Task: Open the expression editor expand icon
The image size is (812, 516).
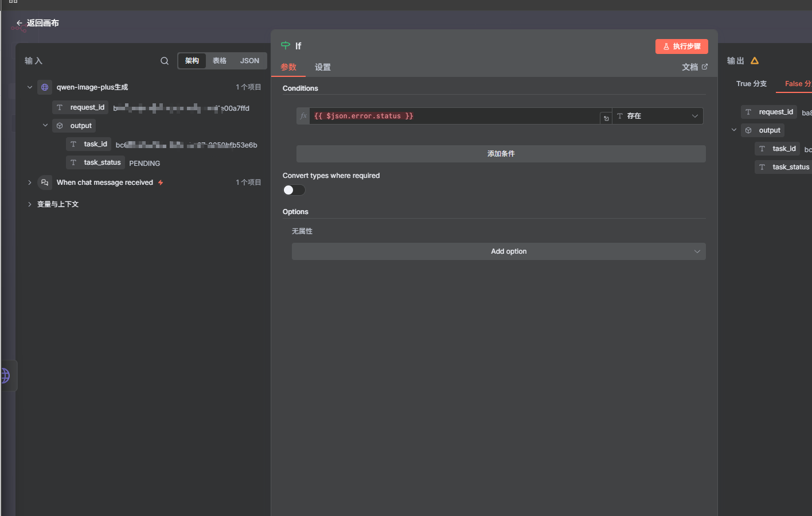Action: (606, 118)
